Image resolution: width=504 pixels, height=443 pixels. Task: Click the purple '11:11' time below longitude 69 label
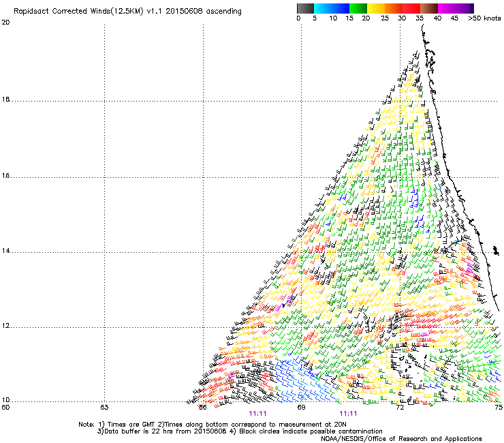(349, 414)
